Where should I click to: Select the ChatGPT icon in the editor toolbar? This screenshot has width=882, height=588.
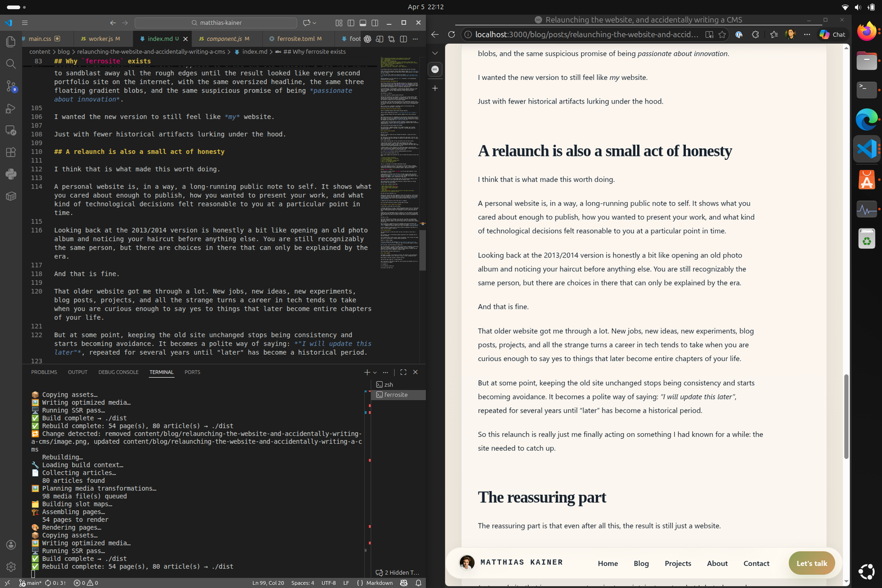pyautogui.click(x=367, y=39)
